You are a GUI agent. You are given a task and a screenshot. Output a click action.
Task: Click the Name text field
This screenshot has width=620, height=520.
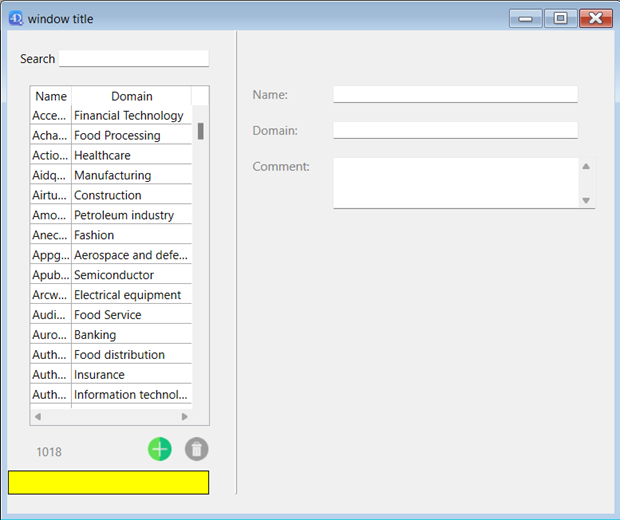(x=455, y=95)
